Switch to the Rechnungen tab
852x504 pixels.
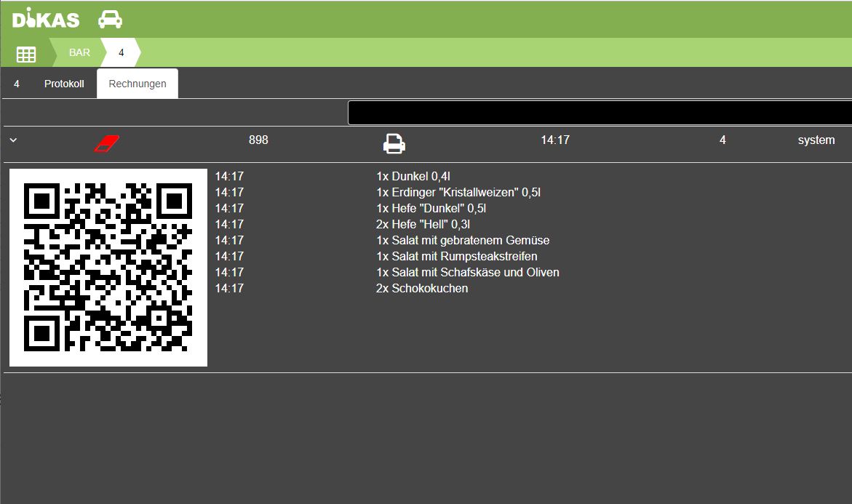click(x=138, y=84)
